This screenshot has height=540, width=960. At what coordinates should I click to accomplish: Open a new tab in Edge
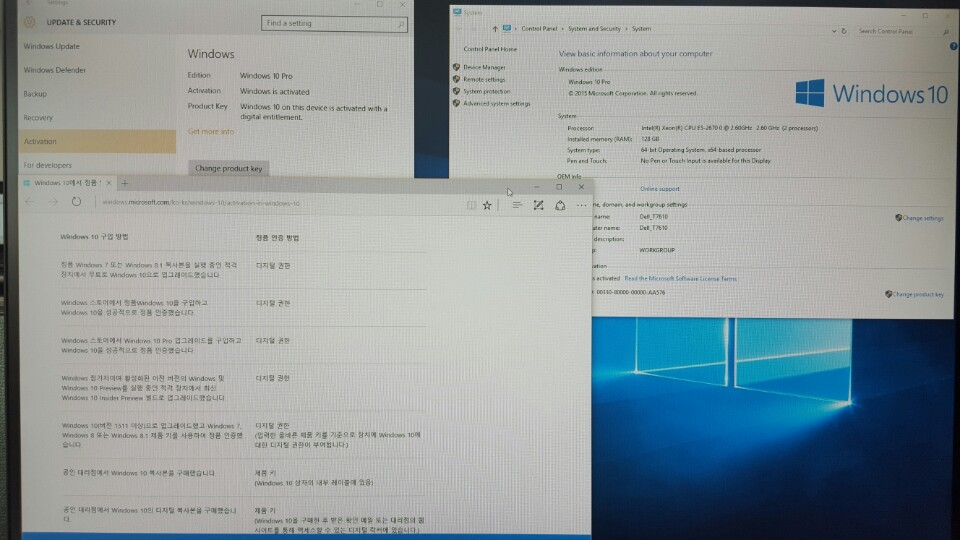pyautogui.click(x=125, y=183)
